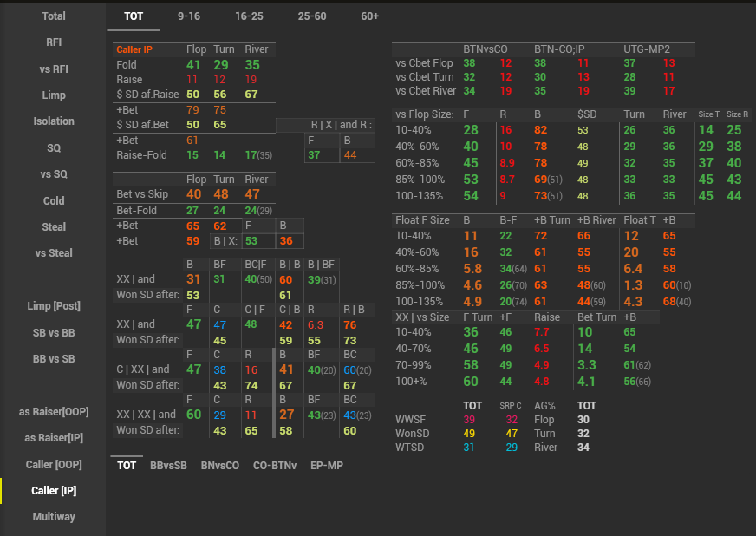The width and height of the screenshot is (756, 536).
Task: Click the Fold Flop stat value 41
Action: point(193,65)
